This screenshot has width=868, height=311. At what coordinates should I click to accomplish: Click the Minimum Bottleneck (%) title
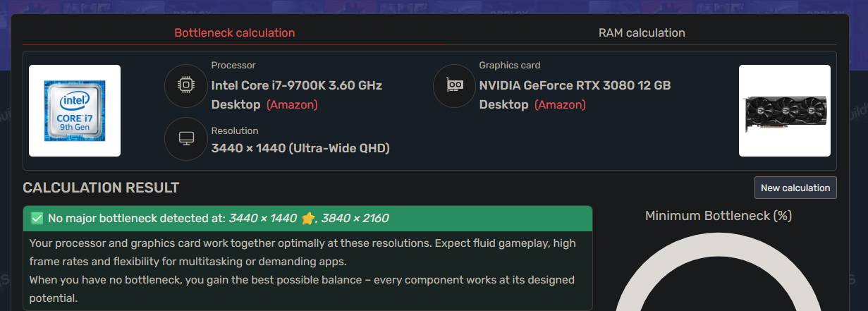click(x=719, y=216)
